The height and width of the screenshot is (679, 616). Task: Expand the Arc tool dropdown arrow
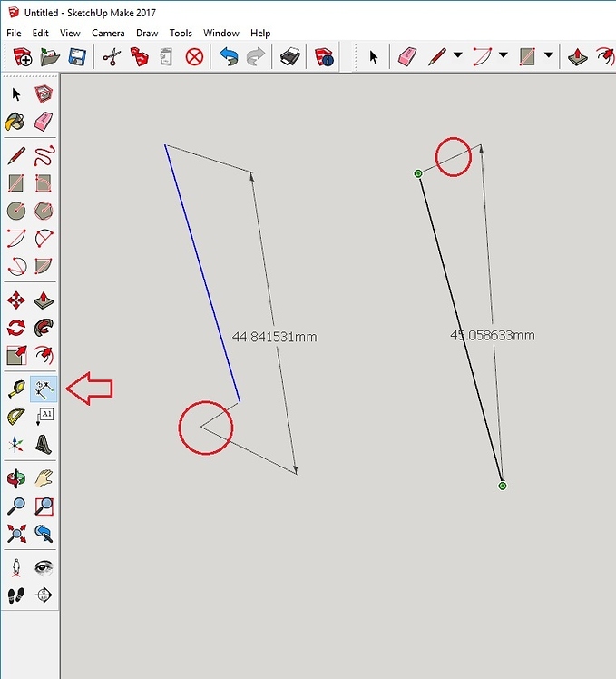tap(503, 55)
